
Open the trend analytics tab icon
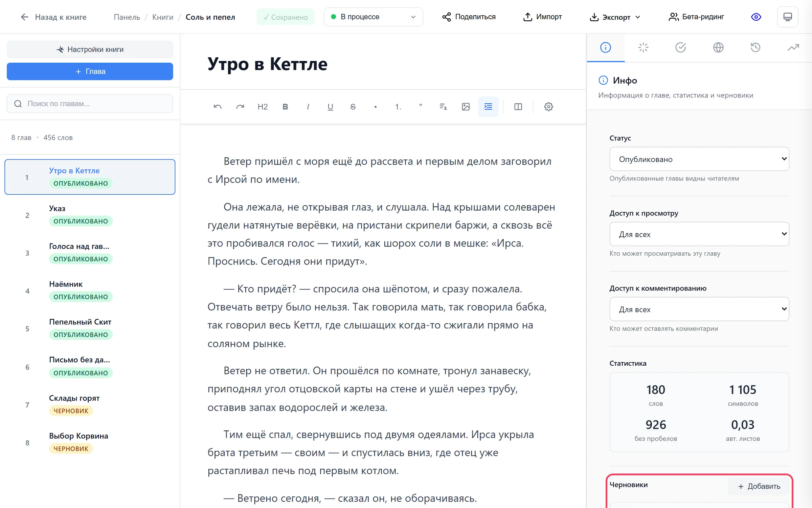(x=793, y=47)
